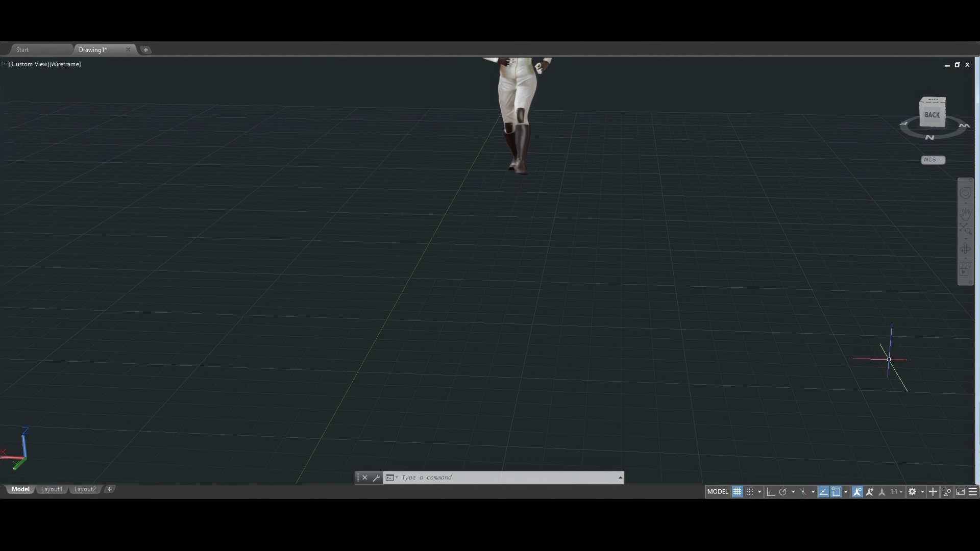The width and height of the screenshot is (980, 551).
Task: Toggle 2D Object snap icon
Action: click(836, 492)
